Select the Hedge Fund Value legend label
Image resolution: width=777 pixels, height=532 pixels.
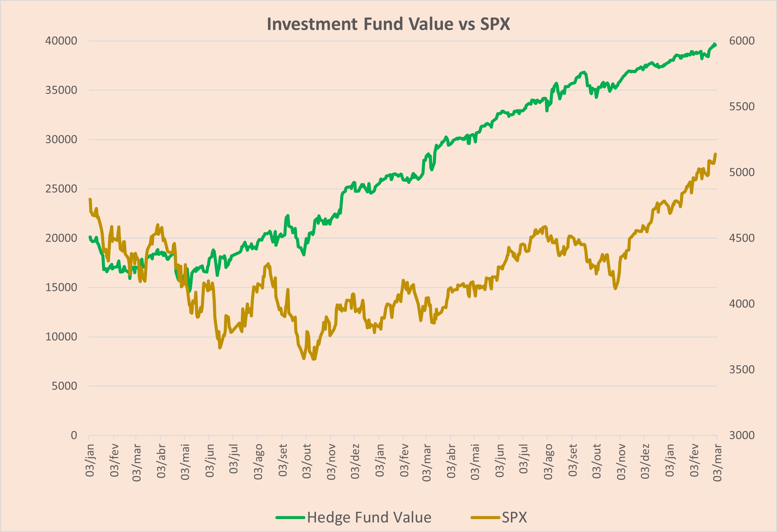(369, 518)
